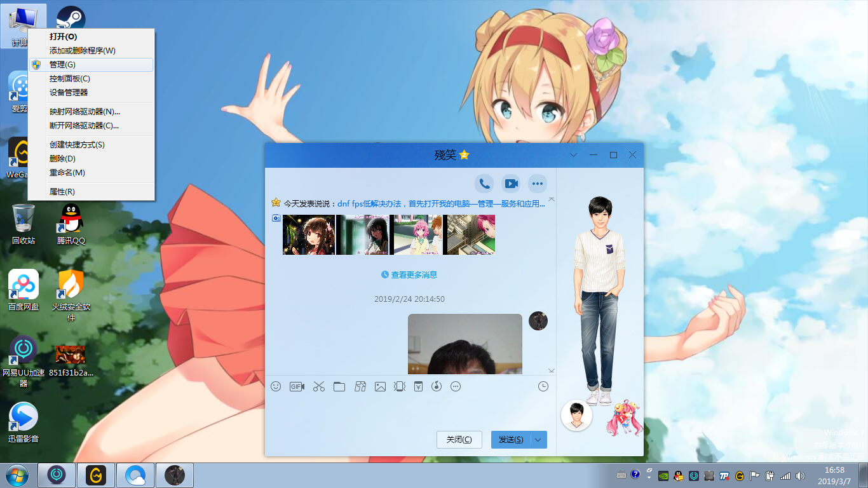Viewport: 868px width, 488px height.
Task: Select the 百度网盘 desktop shortcut
Action: click(24, 290)
